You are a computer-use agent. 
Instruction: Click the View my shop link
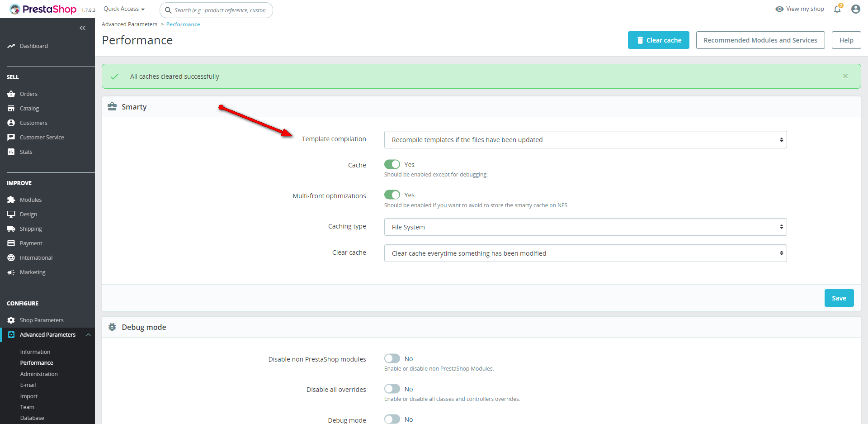coord(805,9)
